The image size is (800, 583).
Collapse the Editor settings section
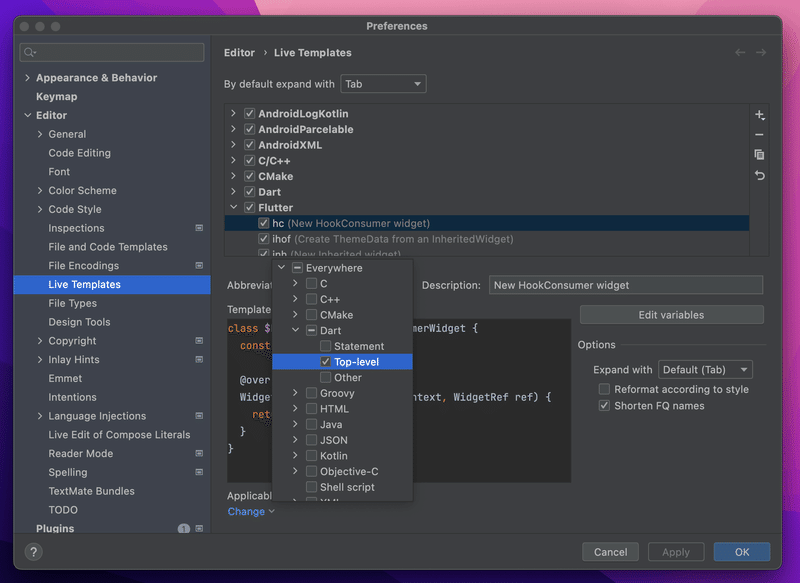(x=28, y=115)
